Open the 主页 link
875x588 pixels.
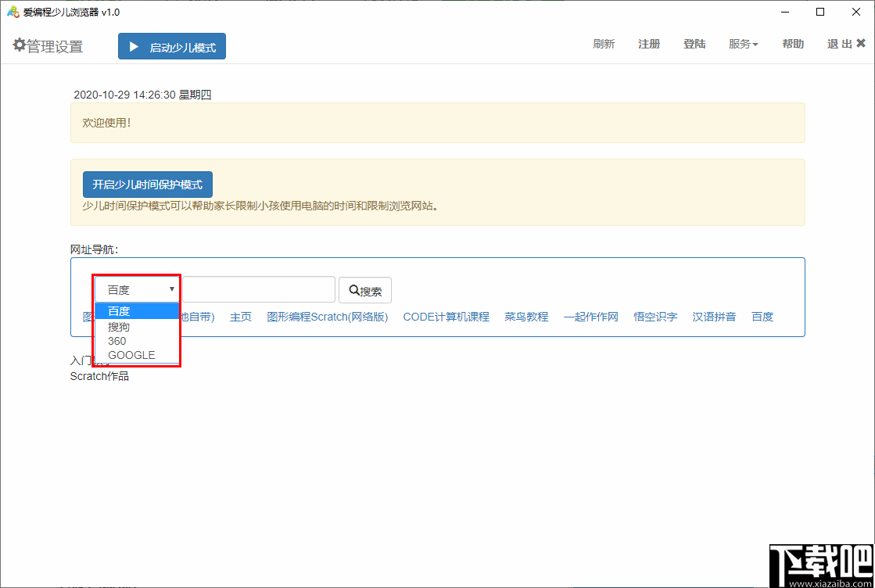(241, 317)
